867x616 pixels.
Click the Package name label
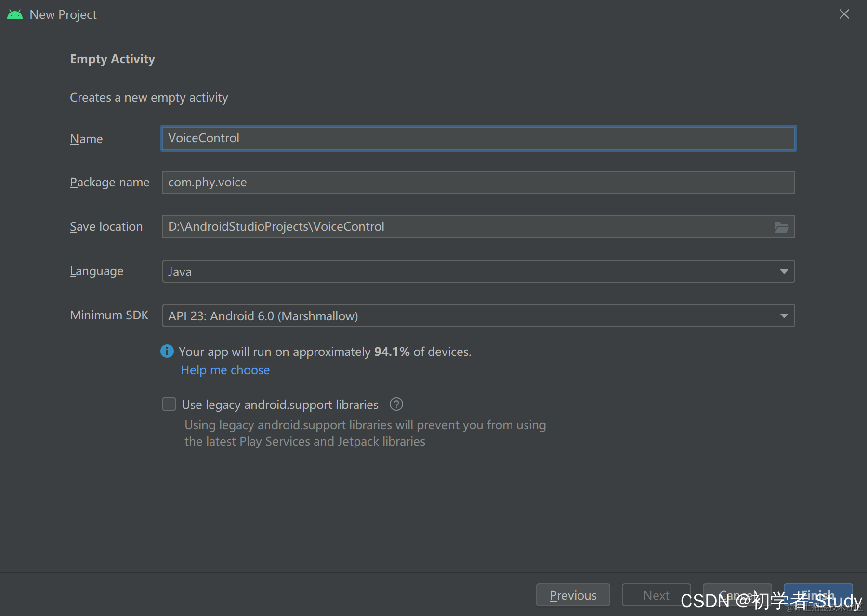109,183
